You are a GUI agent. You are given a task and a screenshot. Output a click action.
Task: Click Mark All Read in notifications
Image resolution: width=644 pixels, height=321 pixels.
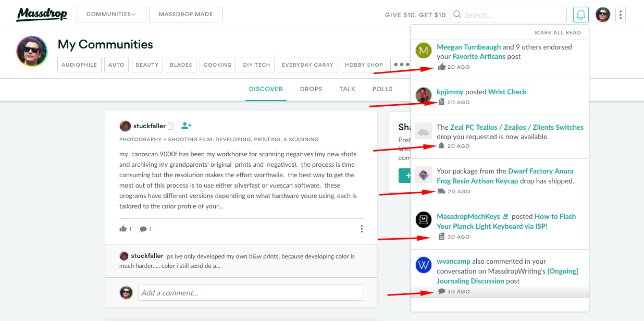tap(558, 32)
